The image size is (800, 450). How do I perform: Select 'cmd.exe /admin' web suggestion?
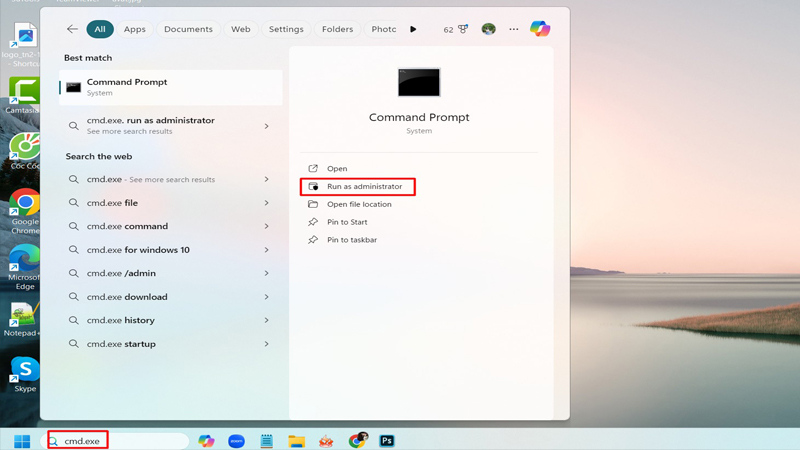coord(171,273)
